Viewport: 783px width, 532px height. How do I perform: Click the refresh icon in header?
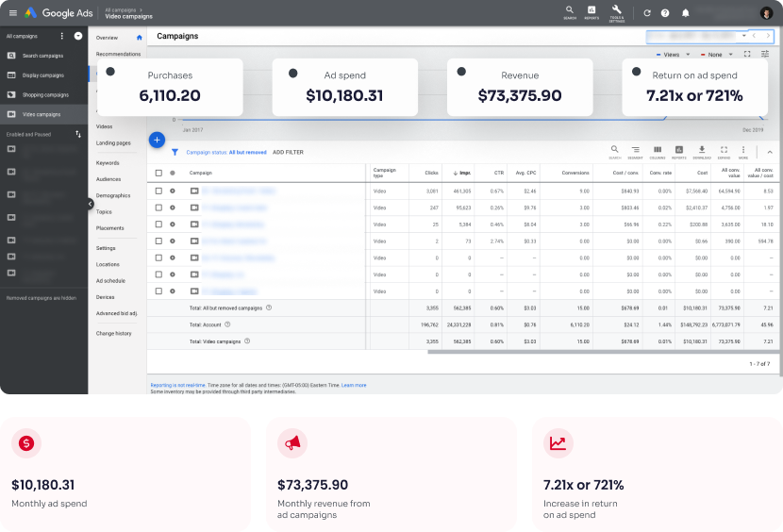tap(646, 13)
